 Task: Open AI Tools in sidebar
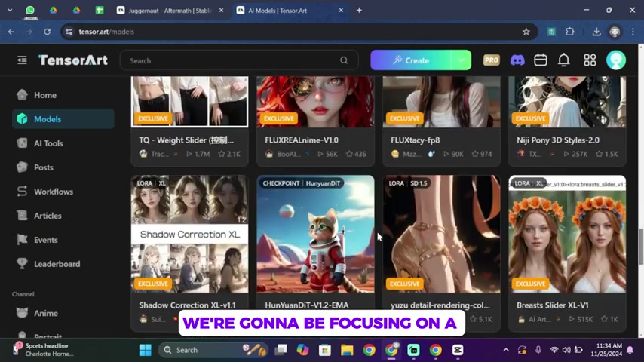(63, 143)
